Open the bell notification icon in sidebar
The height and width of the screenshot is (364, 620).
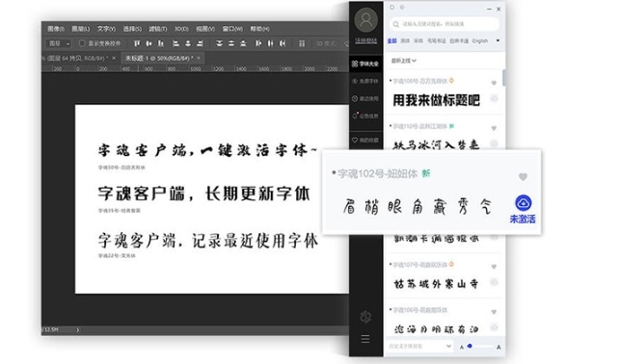coord(355,116)
